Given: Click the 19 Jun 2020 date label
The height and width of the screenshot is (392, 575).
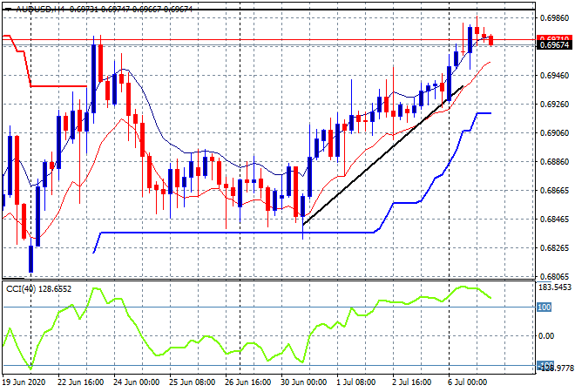Looking at the screenshot, I should pyautogui.click(x=24, y=382).
